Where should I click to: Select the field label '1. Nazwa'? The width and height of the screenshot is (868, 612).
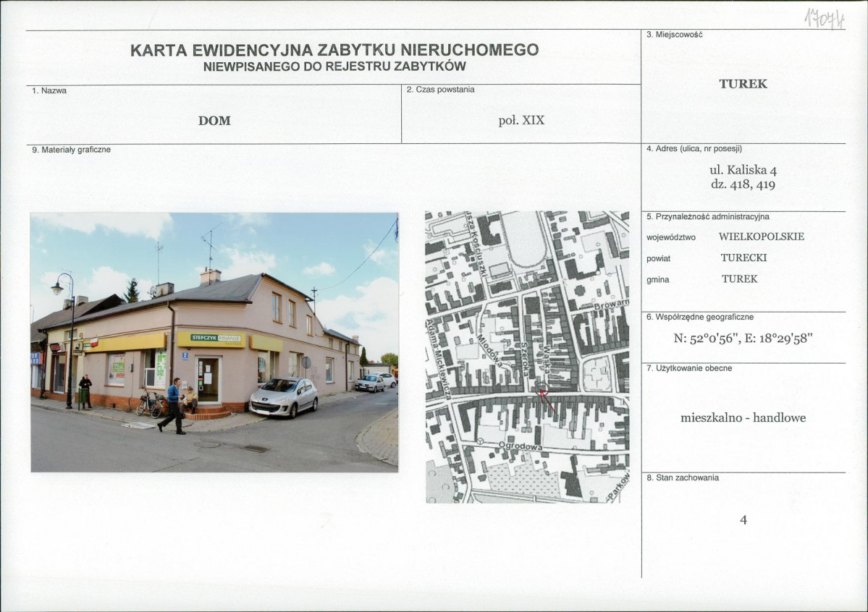pyautogui.click(x=49, y=90)
